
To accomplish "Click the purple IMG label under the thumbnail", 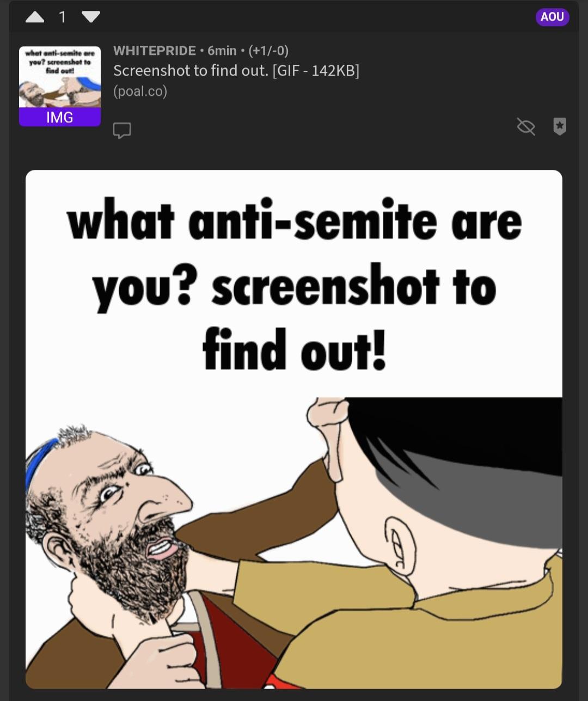I will (x=60, y=117).
